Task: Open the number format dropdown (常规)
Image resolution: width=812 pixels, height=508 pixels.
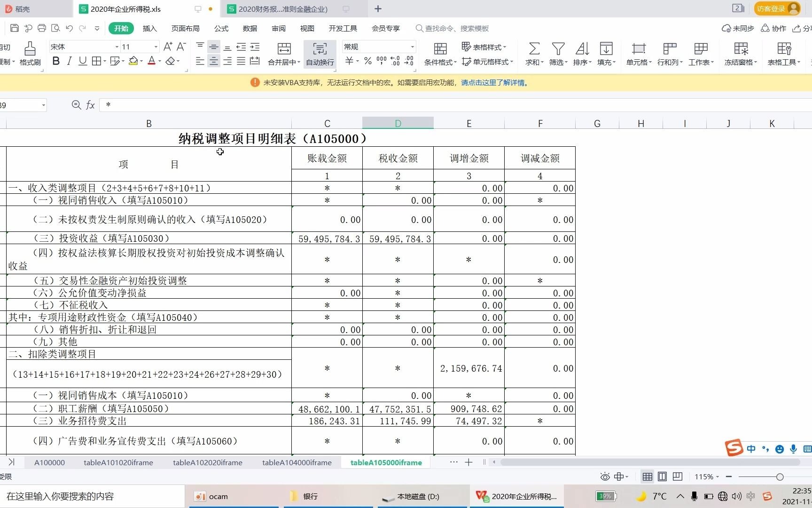Action: pyautogui.click(x=413, y=47)
